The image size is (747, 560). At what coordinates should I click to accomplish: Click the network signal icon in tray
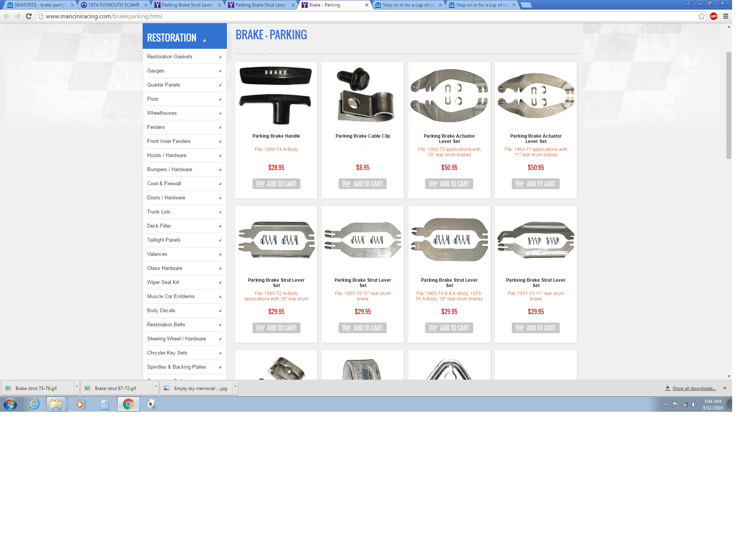[684, 404]
